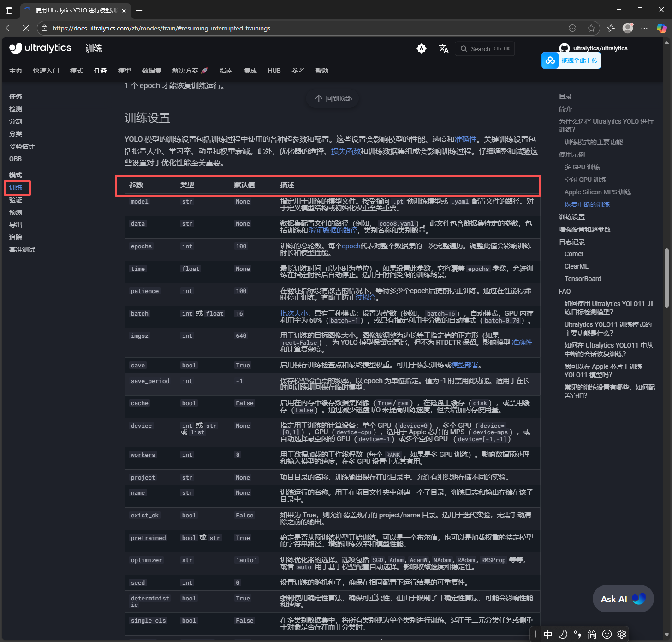Viewport: 672px width, 642px height.
Task: Jump to Apple Silicon MPS 训练 in contents
Action: point(598,192)
